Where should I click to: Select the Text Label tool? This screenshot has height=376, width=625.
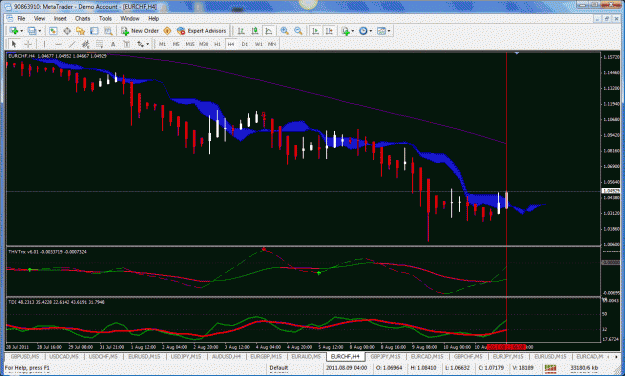126,44
